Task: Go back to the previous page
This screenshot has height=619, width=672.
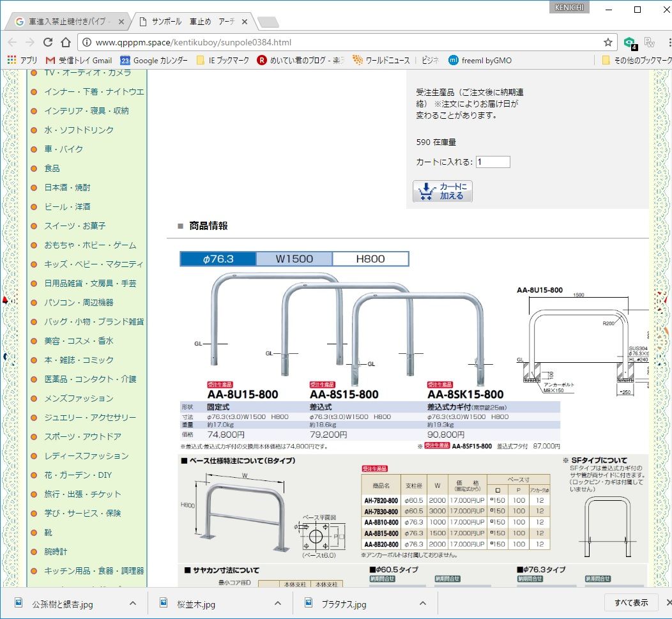Action: (12, 42)
